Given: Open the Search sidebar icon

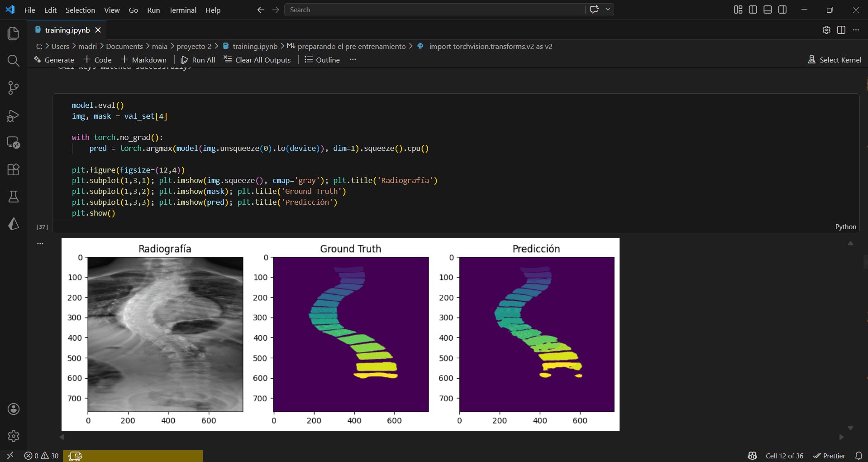Looking at the screenshot, I should pos(13,61).
